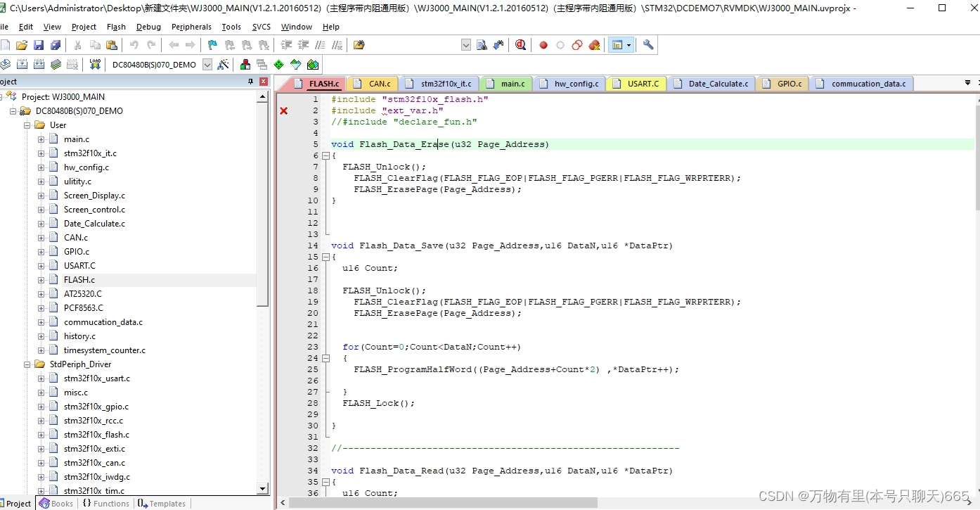Collapse code fold at line 24
The image size is (980, 510).
point(325,358)
